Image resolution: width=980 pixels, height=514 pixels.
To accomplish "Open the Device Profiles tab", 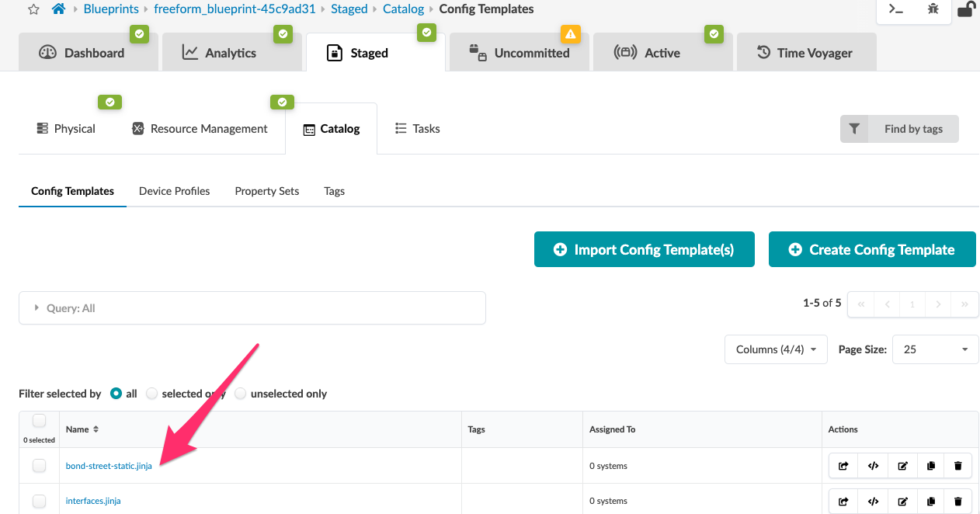I will [174, 191].
